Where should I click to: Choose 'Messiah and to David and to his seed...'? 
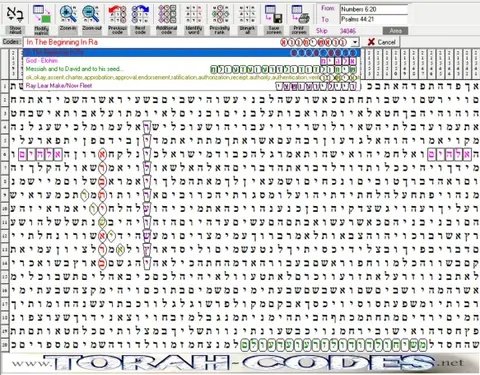click(x=192, y=69)
